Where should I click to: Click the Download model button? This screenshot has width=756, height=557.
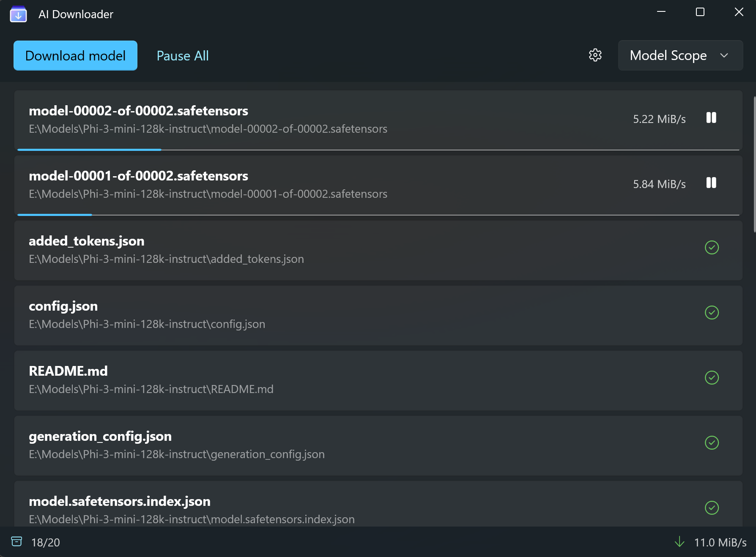pos(75,55)
